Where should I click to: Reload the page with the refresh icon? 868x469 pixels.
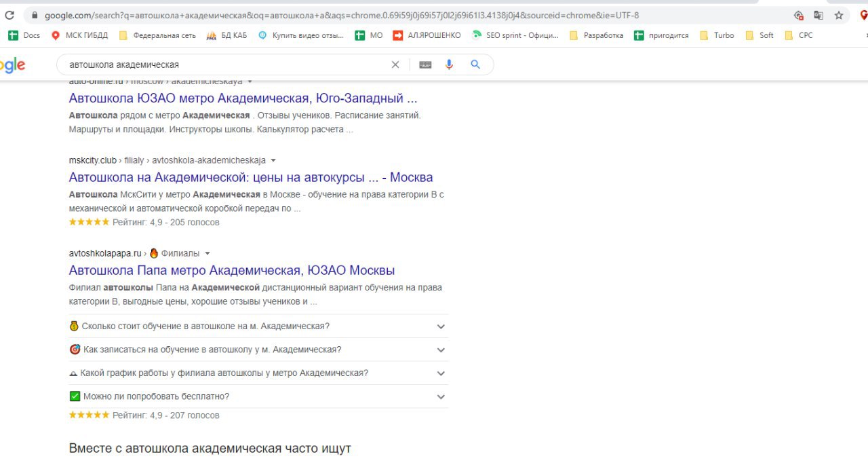[x=9, y=15]
